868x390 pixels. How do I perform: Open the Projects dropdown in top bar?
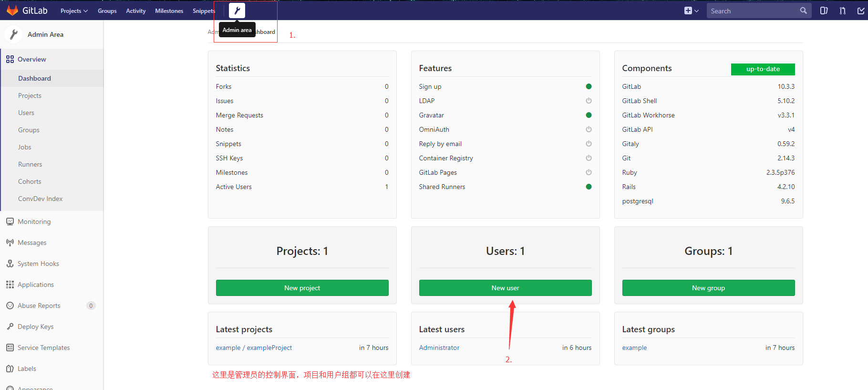pos(74,11)
